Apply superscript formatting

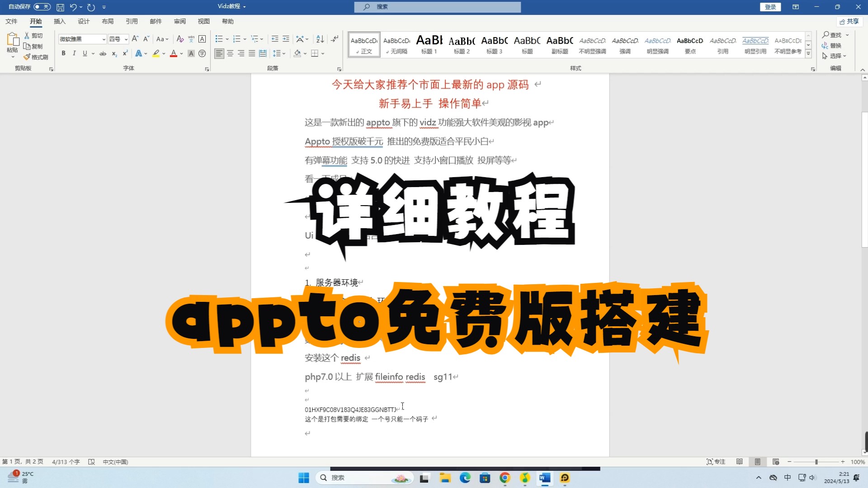(x=125, y=53)
